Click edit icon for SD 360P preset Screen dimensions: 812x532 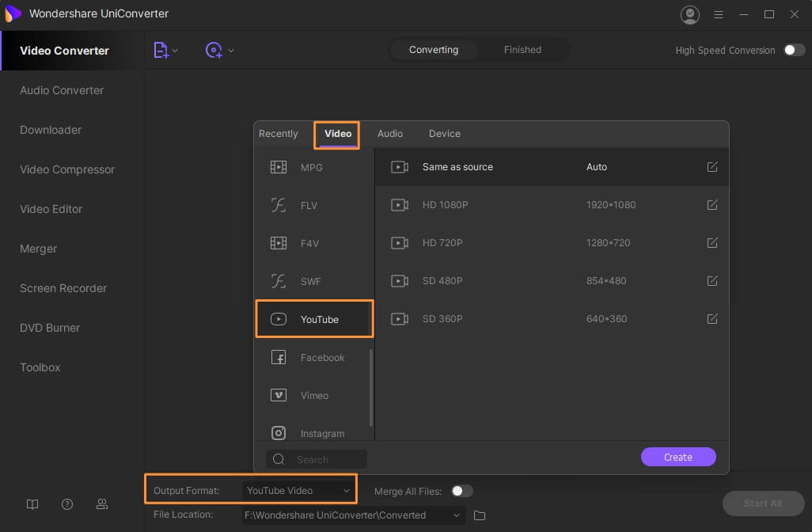(712, 319)
